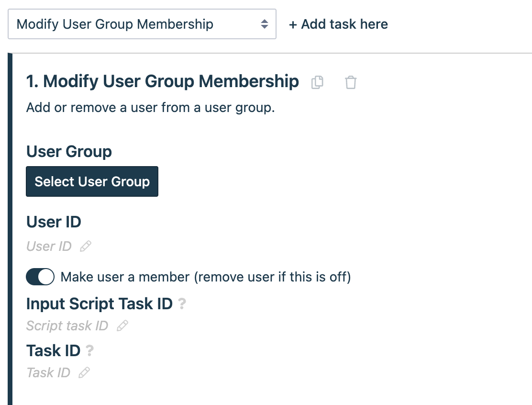
Task: Duplicate the Modify User Group Membership task
Action: click(x=317, y=82)
